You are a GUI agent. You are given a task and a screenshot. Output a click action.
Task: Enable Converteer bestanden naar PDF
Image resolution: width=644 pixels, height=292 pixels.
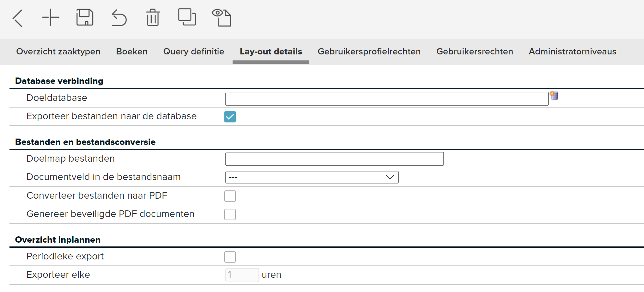230,196
